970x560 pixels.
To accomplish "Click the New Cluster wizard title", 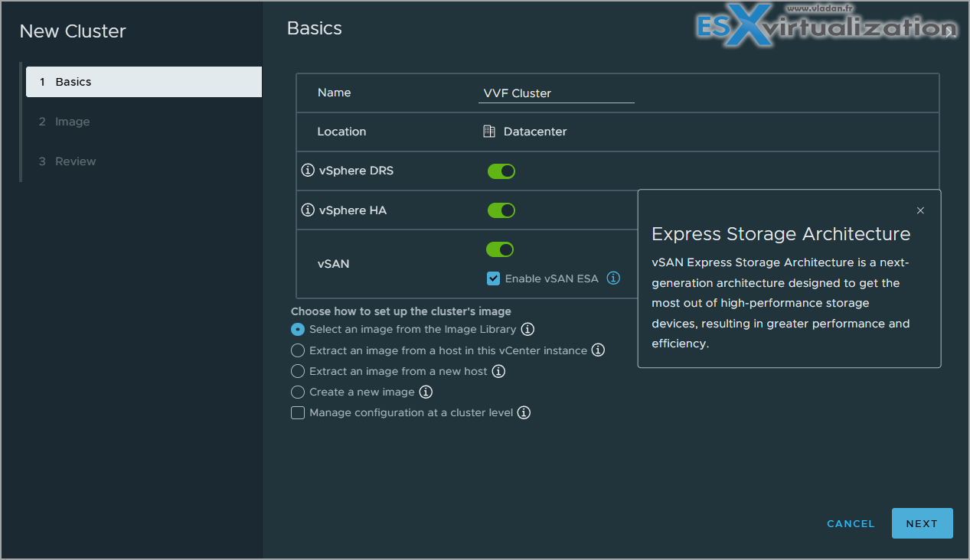I will (73, 31).
